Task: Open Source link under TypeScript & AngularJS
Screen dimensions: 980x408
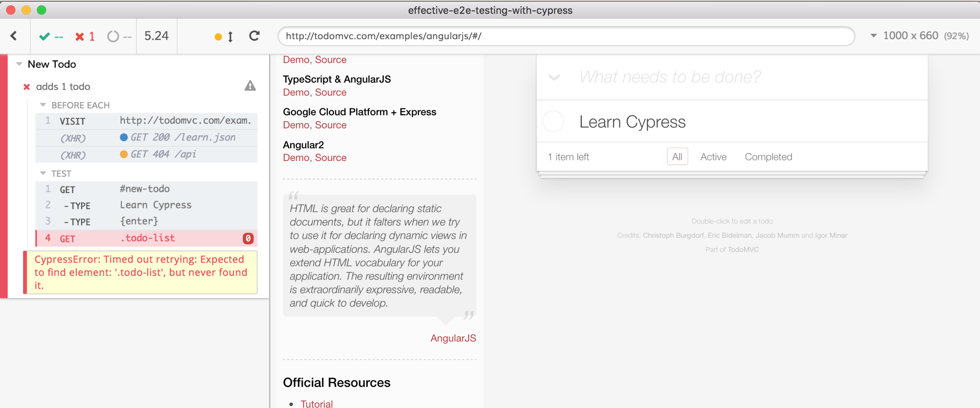Action: [x=331, y=92]
